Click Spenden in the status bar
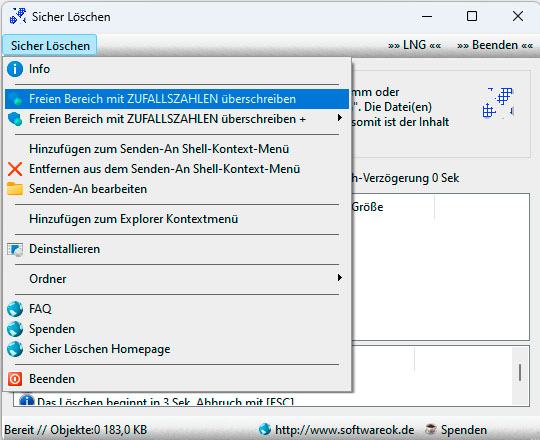540x440 pixels. click(464, 430)
